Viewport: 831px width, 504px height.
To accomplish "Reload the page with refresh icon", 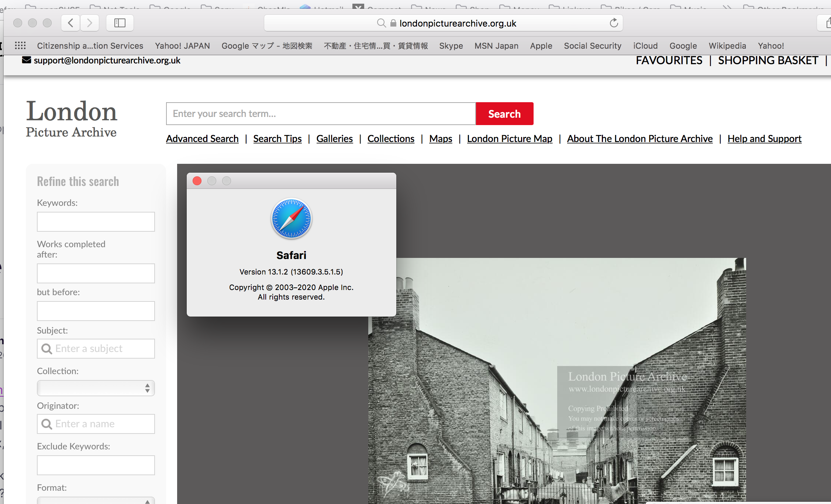I will [614, 23].
